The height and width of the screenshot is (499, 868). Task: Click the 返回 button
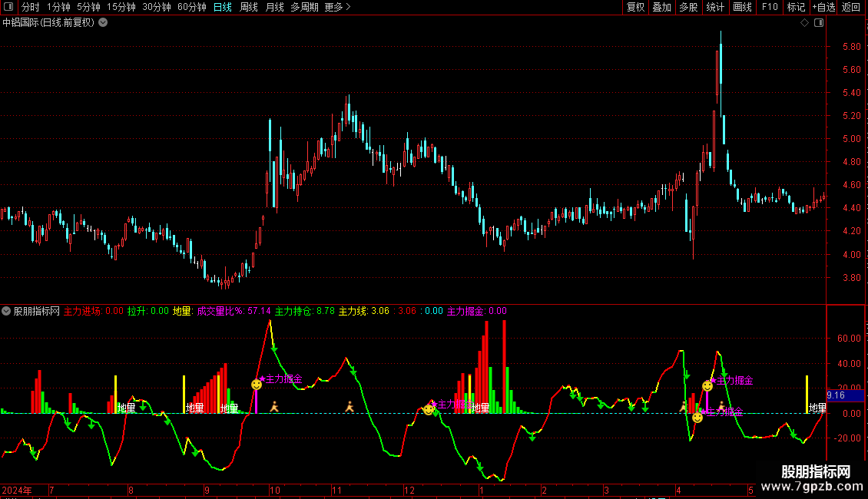tap(851, 7)
